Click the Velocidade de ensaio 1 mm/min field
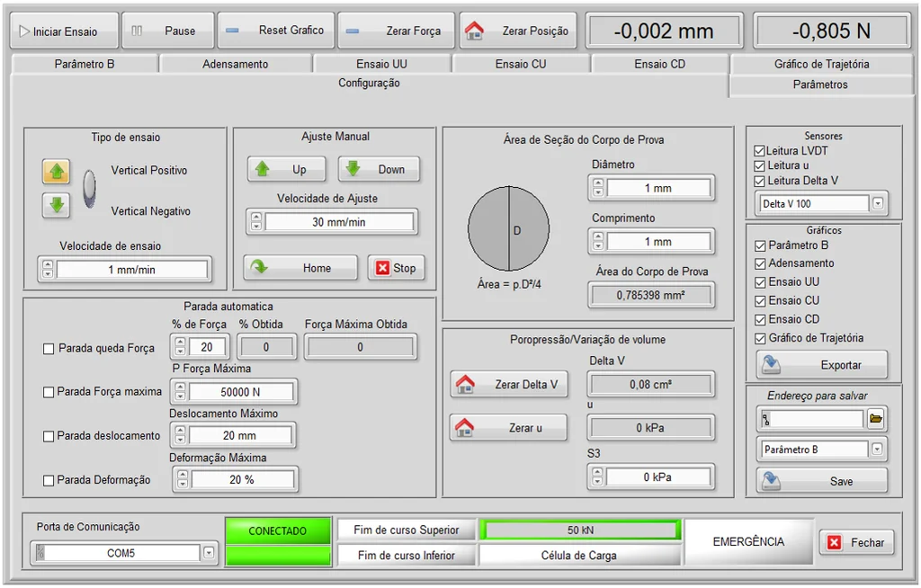Image resolution: width=921 pixels, height=588 pixels. 132,270
